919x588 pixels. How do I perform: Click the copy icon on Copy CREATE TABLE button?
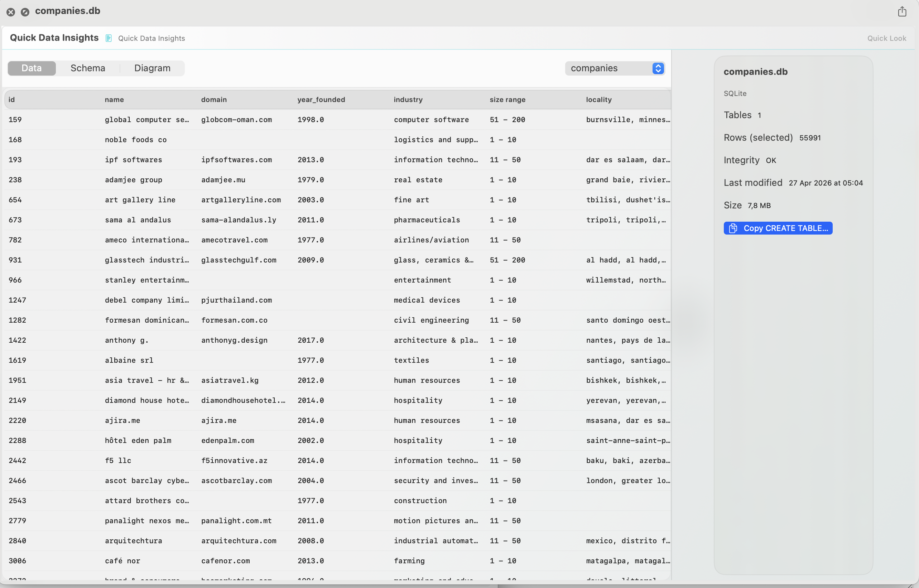pos(733,228)
